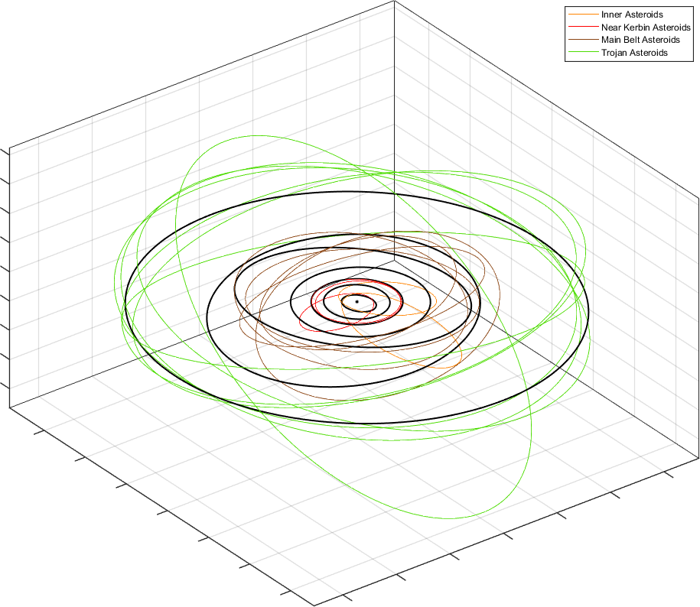The image size is (700, 607).
Task: Click the 'Main Belt Asteroids' legend label
Action: 640,40
